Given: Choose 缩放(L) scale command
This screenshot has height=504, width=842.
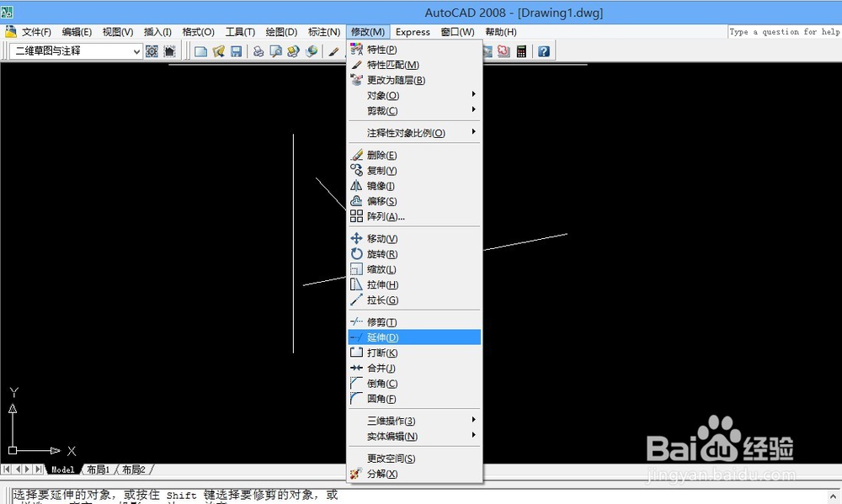Looking at the screenshot, I should 414,269.
